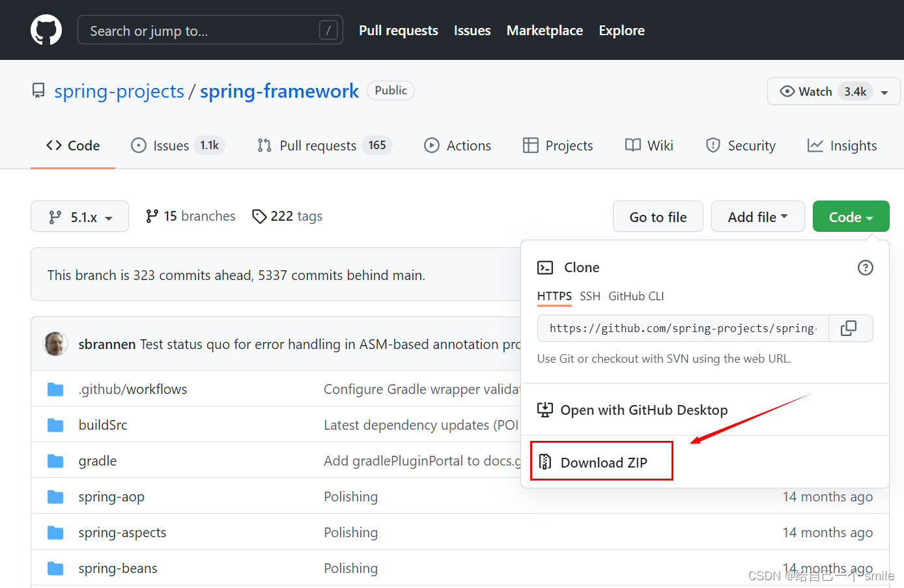
Task: Open the Projects tab
Action: [558, 145]
